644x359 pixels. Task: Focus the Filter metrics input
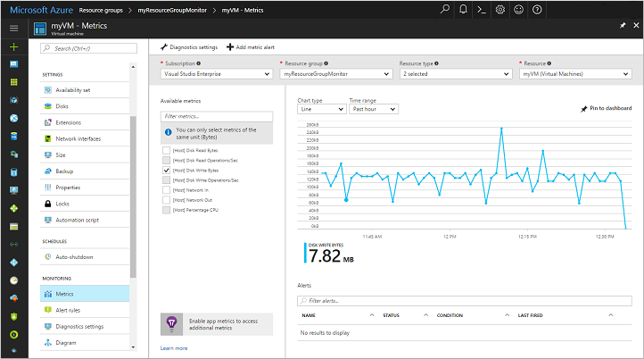tap(217, 116)
